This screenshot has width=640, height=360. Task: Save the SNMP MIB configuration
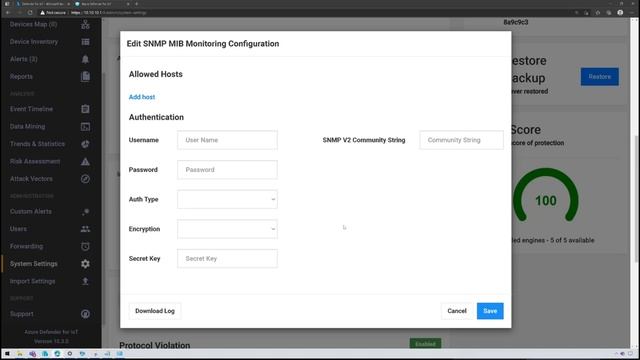[x=490, y=311]
